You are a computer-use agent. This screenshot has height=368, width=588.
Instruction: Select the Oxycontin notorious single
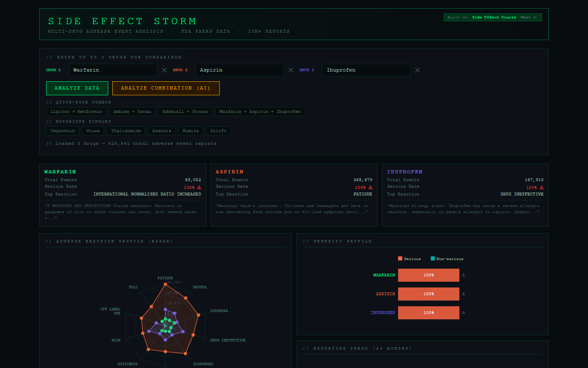[x=63, y=131]
